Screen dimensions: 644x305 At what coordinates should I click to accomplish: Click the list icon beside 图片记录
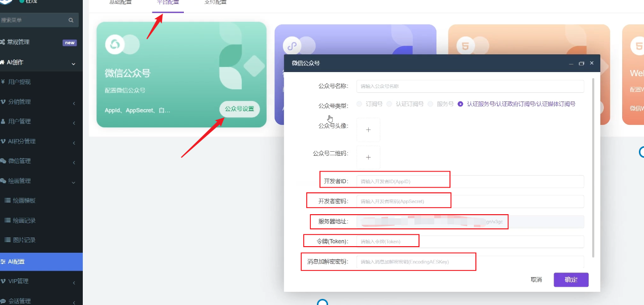(8, 240)
